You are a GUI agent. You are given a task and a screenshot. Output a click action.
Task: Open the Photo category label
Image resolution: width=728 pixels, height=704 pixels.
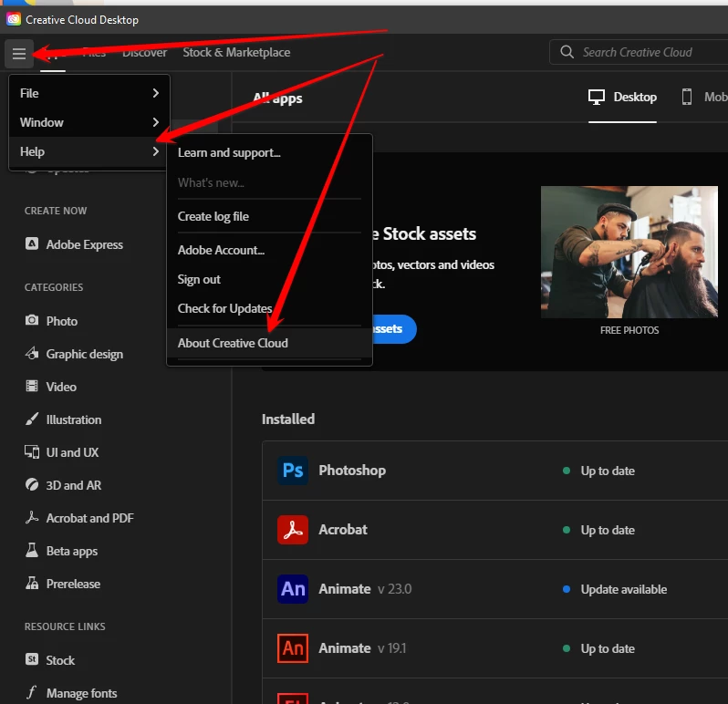62,321
